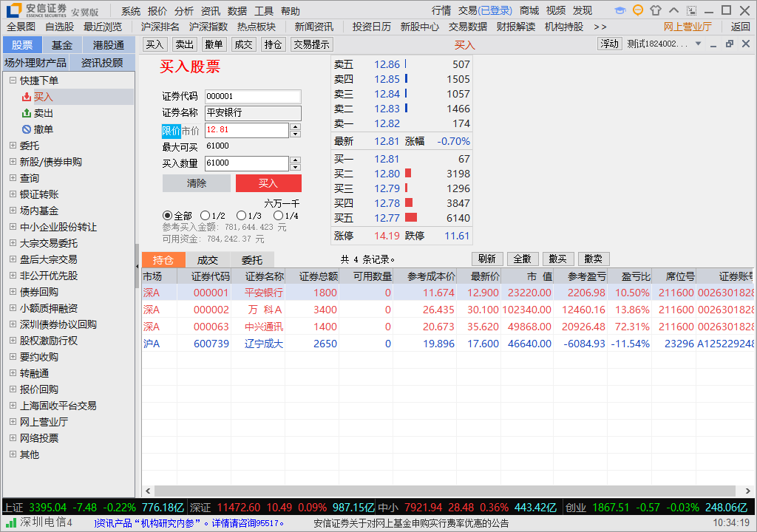Open the 工具 menu
This screenshot has width=757, height=532.
click(x=264, y=11)
